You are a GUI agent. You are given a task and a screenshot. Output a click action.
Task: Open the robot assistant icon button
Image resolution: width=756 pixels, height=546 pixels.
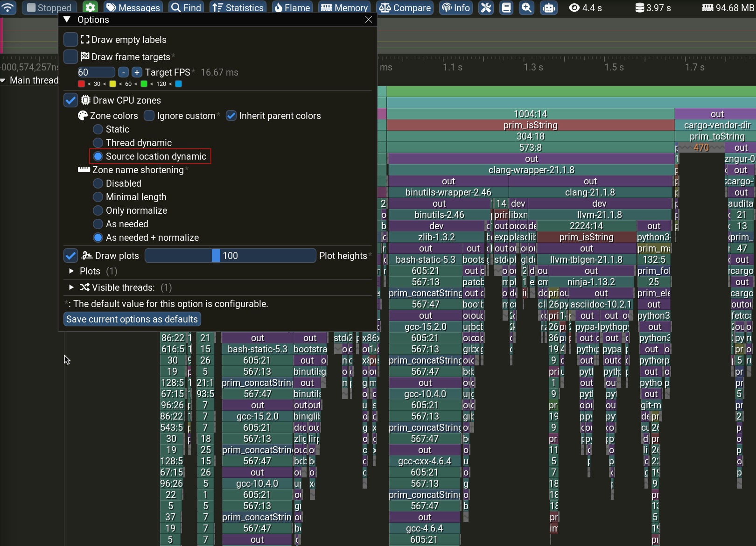point(548,7)
